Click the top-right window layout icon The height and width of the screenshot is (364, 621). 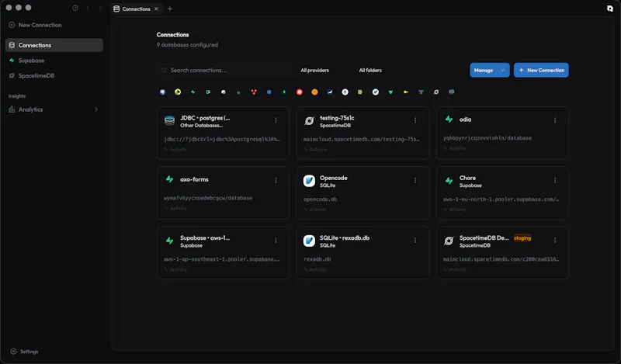pos(610,9)
